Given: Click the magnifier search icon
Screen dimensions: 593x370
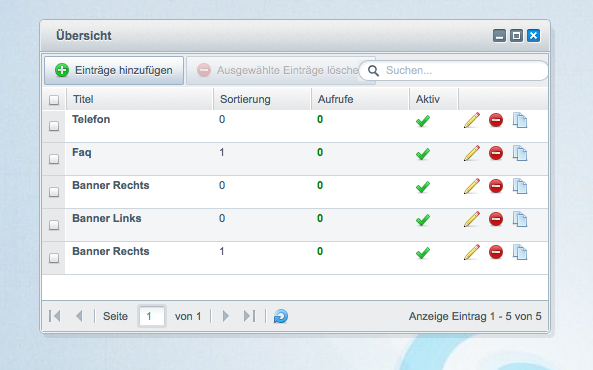Looking at the screenshot, I should pos(373,71).
